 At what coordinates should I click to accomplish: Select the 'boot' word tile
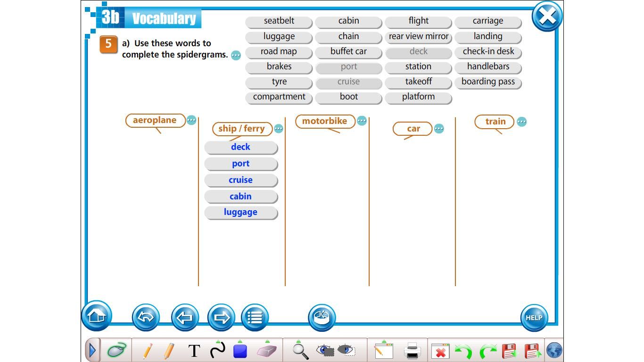[x=348, y=97]
